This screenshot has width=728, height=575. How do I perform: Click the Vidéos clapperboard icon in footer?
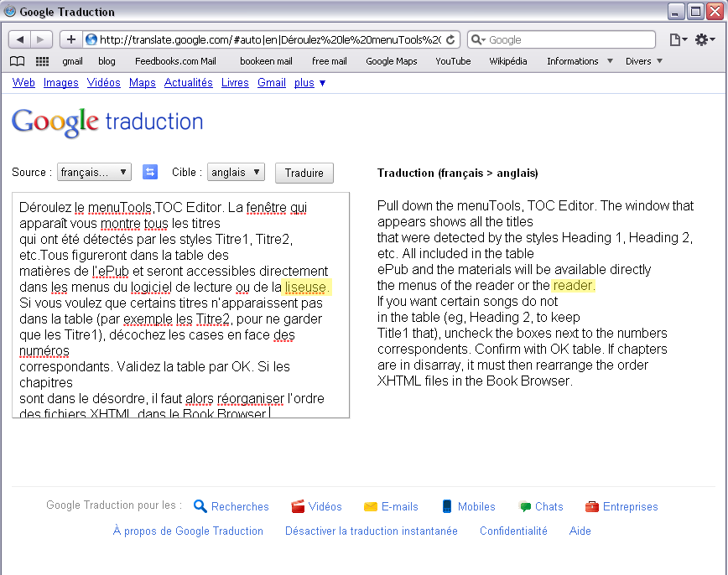pyautogui.click(x=298, y=506)
